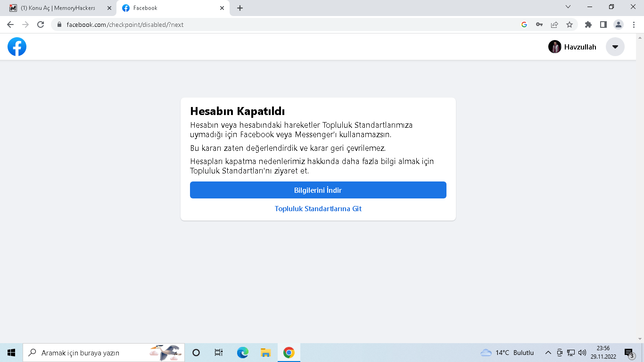
Task: Open the network tray icon
Action: (x=571, y=353)
